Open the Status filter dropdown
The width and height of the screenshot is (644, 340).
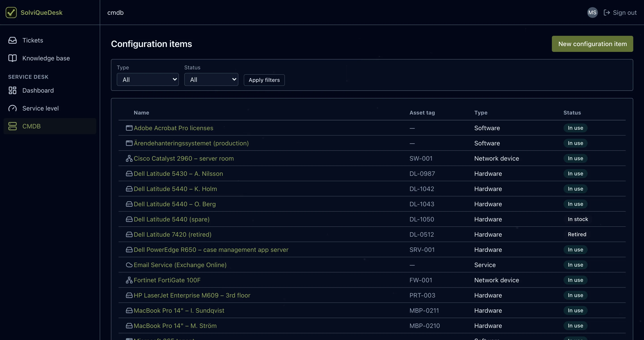211,79
